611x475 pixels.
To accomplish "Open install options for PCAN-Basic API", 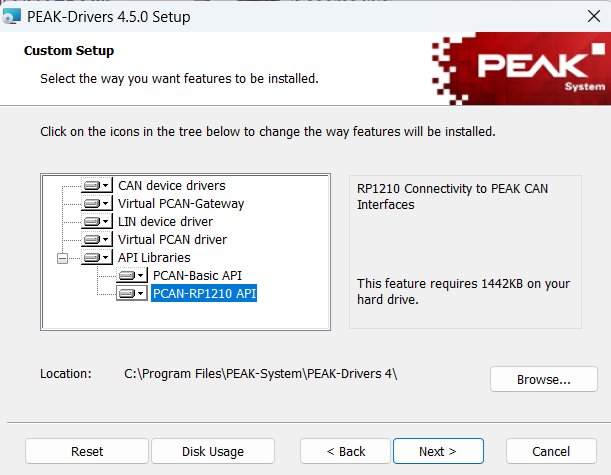I will [132, 275].
